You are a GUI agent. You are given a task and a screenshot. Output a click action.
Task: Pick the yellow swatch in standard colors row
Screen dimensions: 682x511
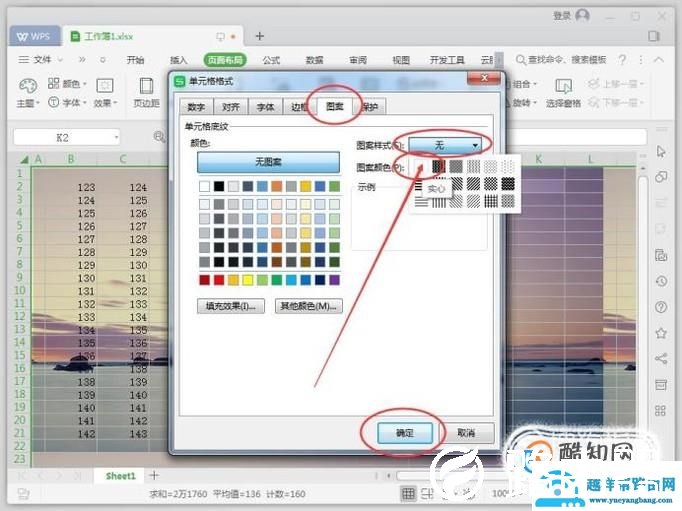coord(247,280)
